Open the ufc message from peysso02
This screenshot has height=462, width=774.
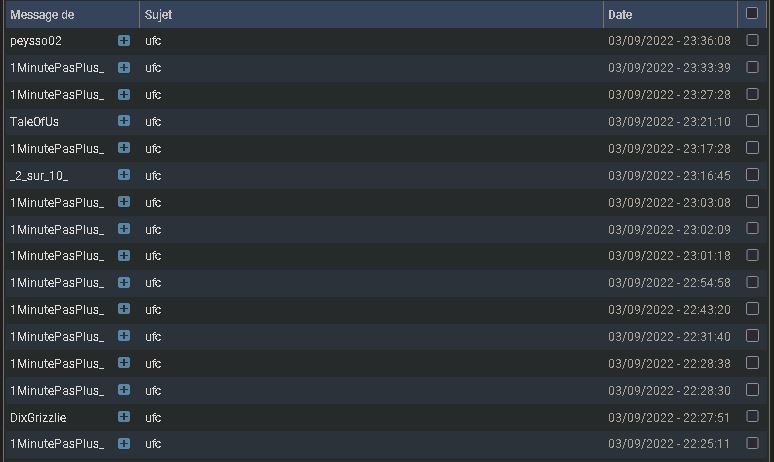click(x=153, y=41)
